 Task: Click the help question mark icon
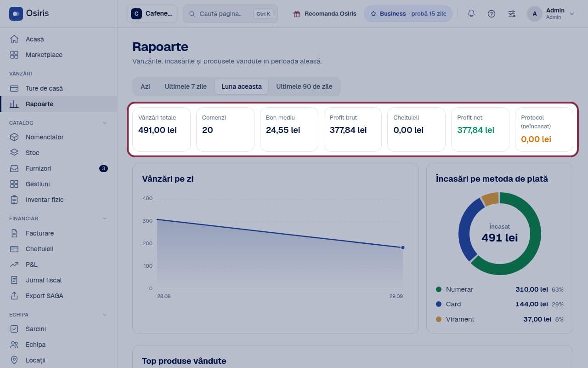point(492,14)
